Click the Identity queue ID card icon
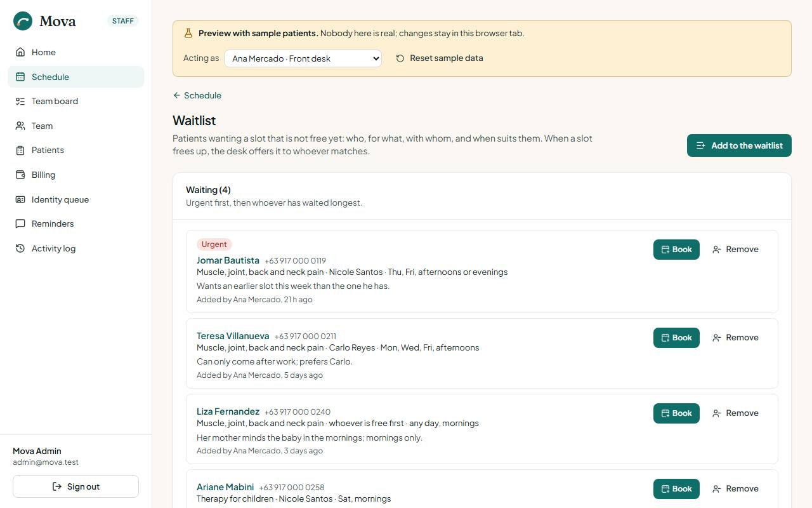The width and height of the screenshot is (812, 508). [20, 199]
